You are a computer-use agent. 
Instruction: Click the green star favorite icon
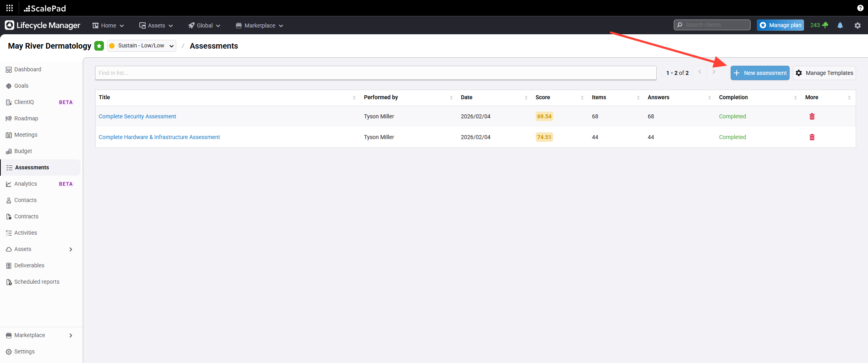pos(99,46)
